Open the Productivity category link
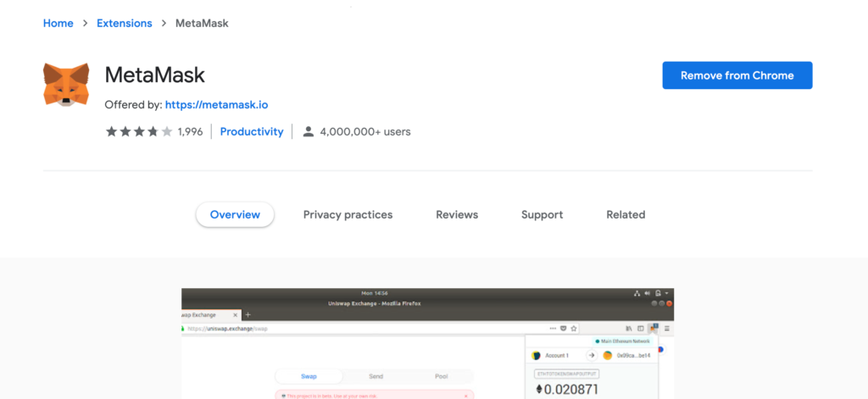 [x=252, y=131]
